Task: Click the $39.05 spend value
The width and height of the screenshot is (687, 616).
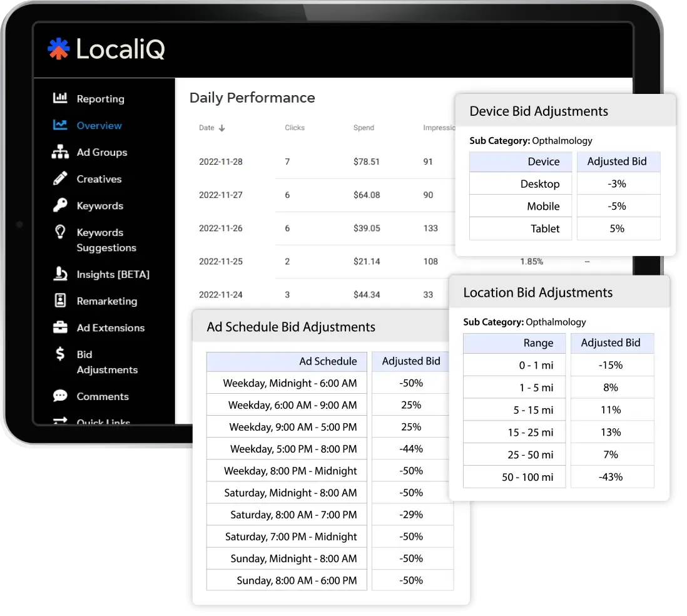Action: (367, 228)
